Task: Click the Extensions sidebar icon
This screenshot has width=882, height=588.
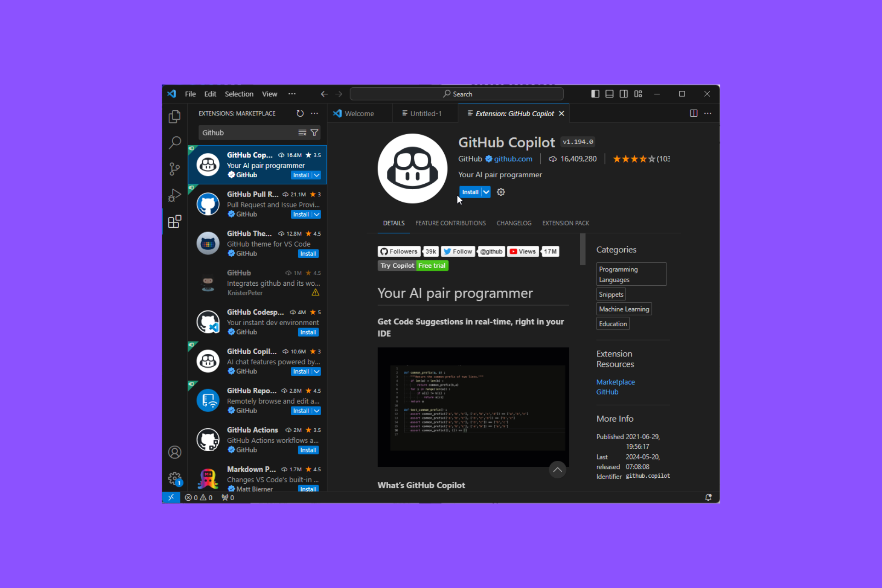Action: pyautogui.click(x=174, y=221)
